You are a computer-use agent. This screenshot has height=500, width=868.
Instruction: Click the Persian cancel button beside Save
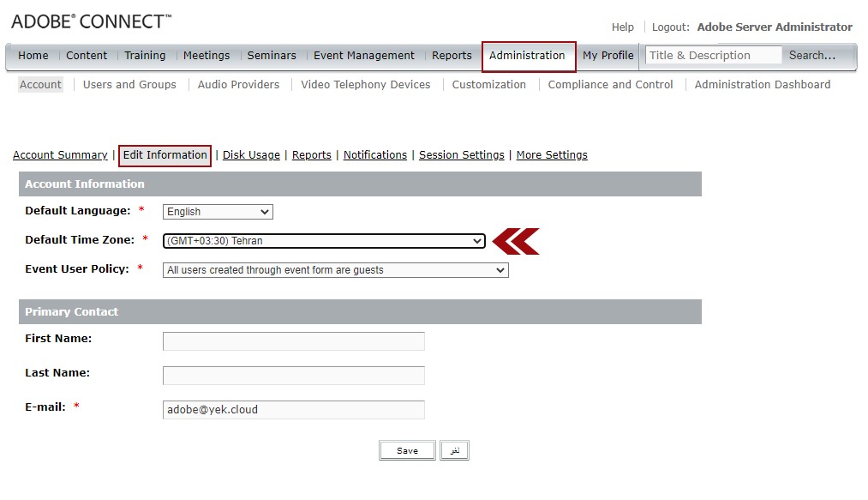(454, 450)
